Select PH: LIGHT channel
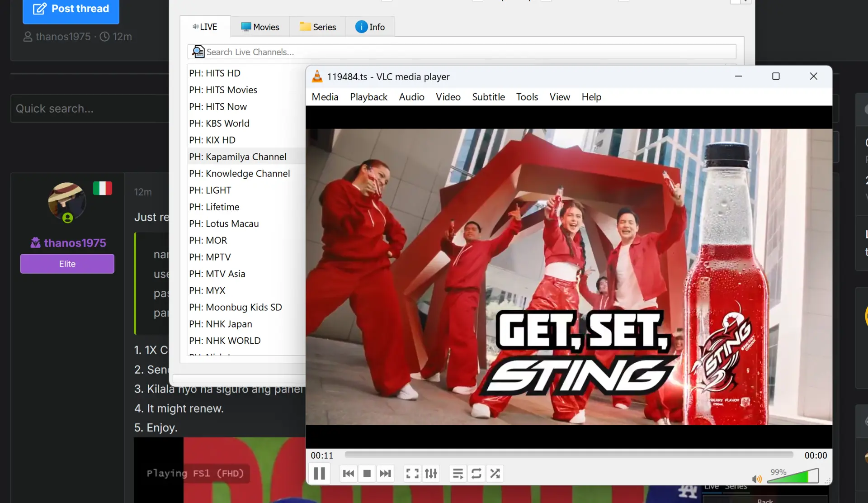Screen dimensions: 868x503 tap(210, 190)
